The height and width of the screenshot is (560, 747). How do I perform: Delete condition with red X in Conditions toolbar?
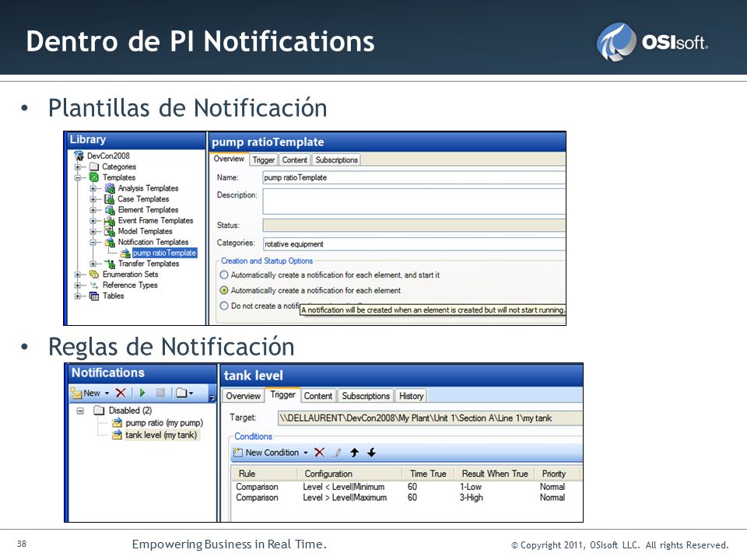coord(320,453)
